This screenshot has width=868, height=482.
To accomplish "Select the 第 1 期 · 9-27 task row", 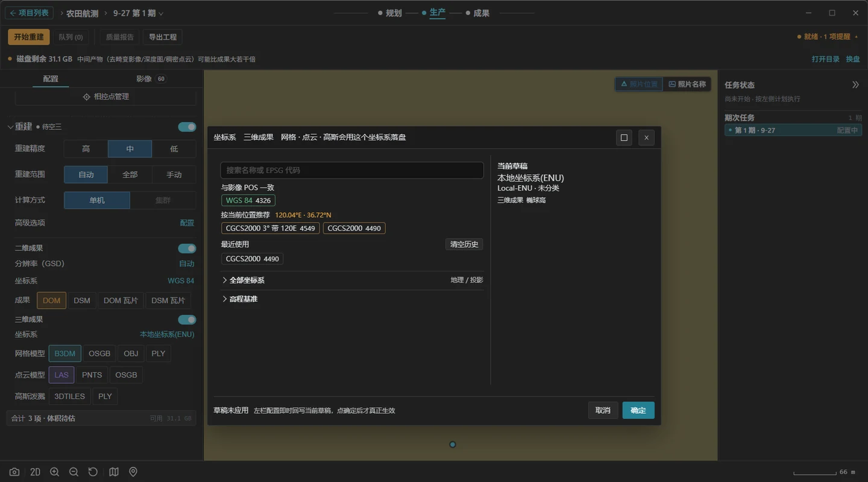I will pos(793,130).
